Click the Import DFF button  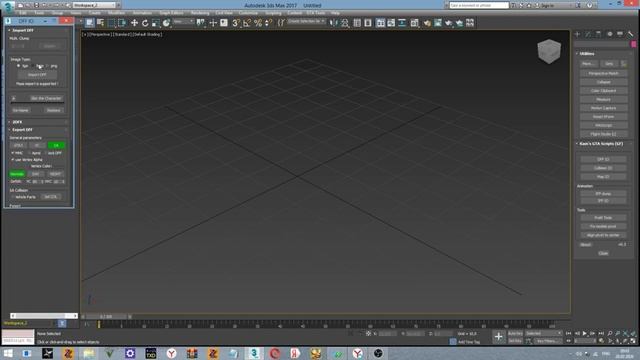point(37,75)
